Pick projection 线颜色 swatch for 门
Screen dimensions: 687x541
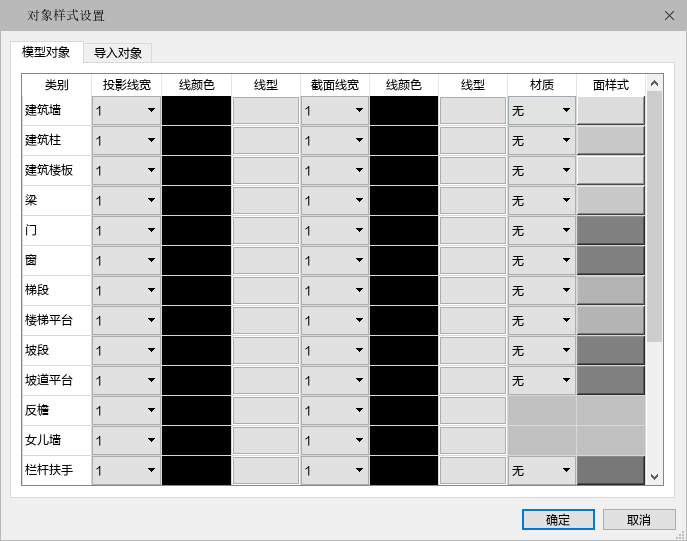pos(196,230)
